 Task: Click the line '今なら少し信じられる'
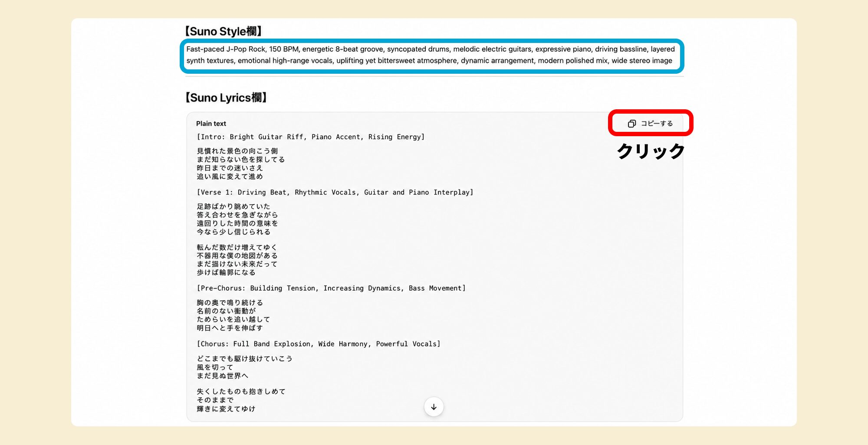point(233,232)
